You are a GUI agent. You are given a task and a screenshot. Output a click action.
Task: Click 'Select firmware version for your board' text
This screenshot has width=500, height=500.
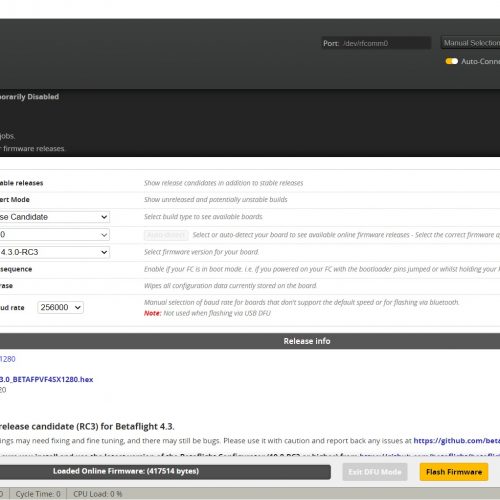click(x=202, y=252)
